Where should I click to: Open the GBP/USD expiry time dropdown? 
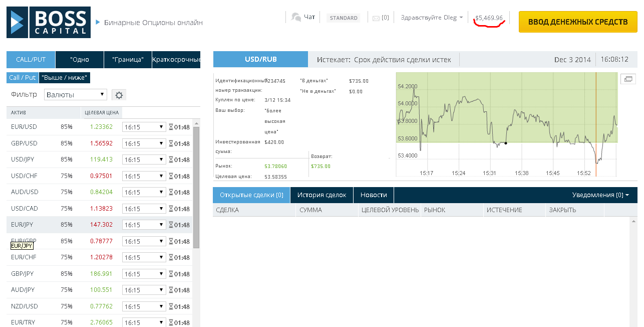[x=144, y=143]
